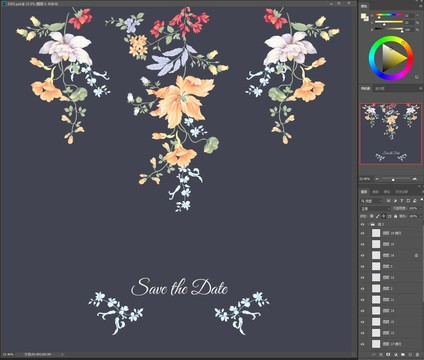The height and width of the screenshot is (360, 424).
Task: Link layers icon at panel bottom
Action: [374, 355]
